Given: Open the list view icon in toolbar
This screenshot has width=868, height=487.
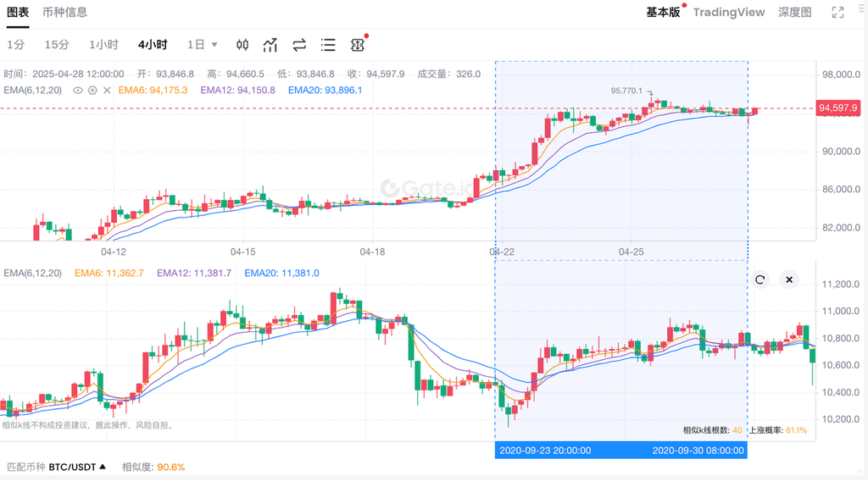Looking at the screenshot, I should 328,45.
